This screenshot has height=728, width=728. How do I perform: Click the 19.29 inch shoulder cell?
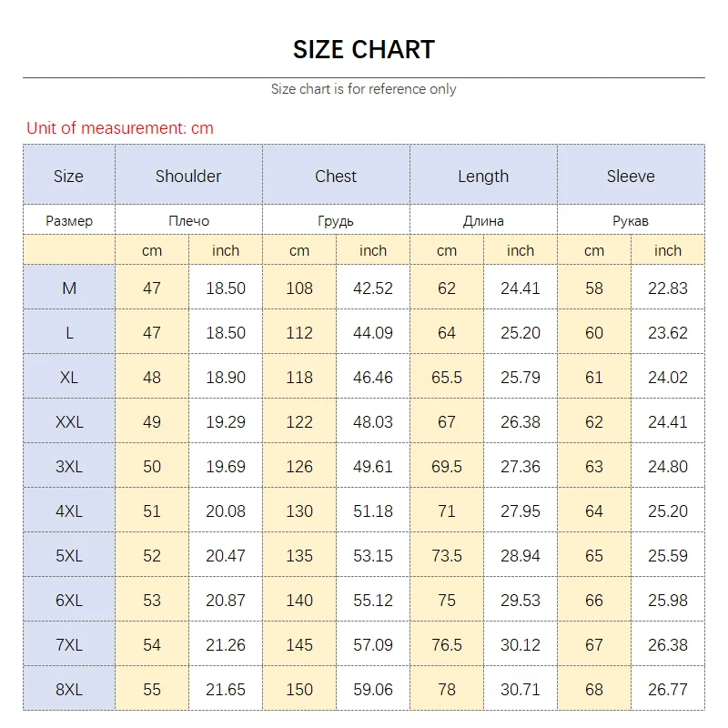(226, 422)
